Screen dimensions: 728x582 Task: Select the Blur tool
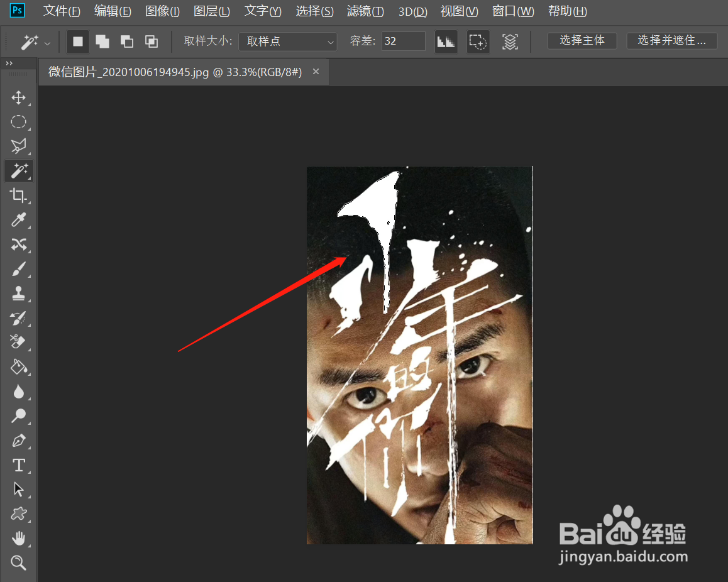coord(19,392)
